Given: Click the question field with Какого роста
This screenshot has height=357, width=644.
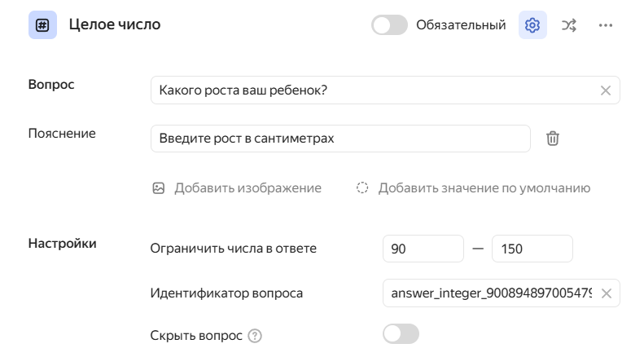Looking at the screenshot, I should click(x=370, y=90).
